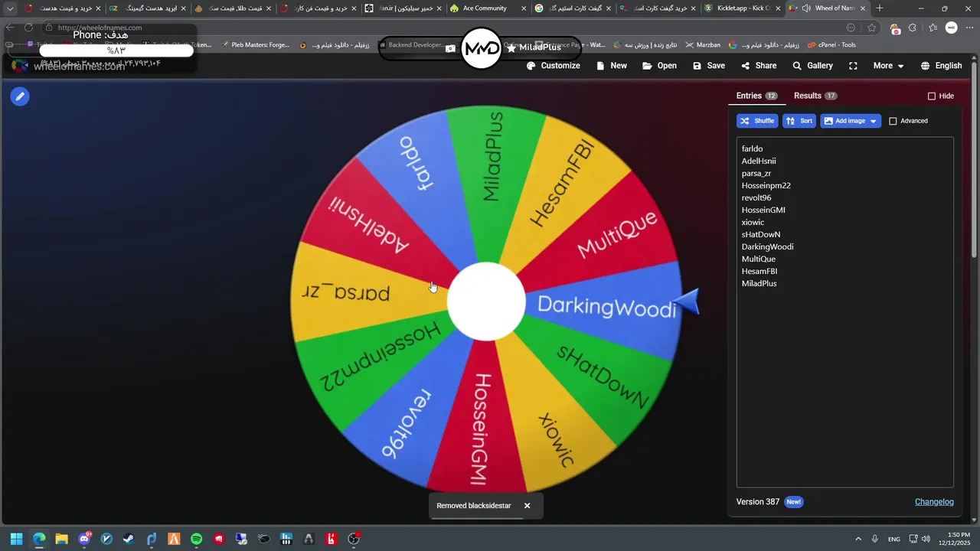
Task: Click the farIdo entry text
Action: click(x=752, y=148)
